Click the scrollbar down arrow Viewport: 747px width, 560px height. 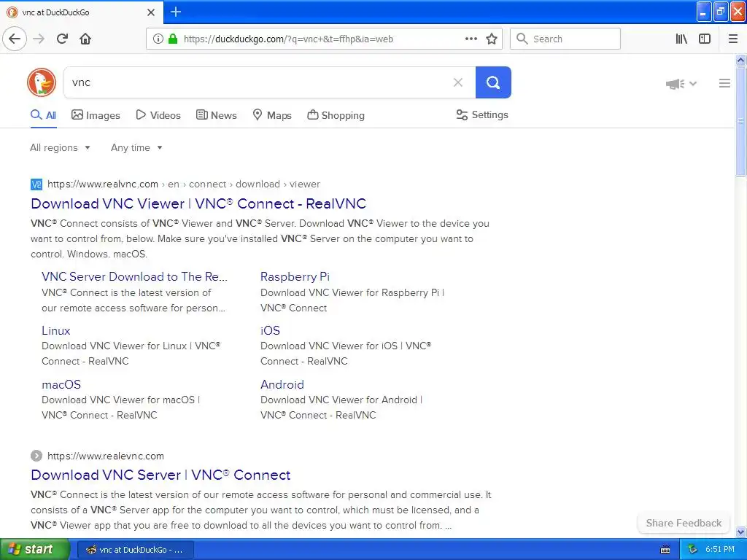pos(741,532)
